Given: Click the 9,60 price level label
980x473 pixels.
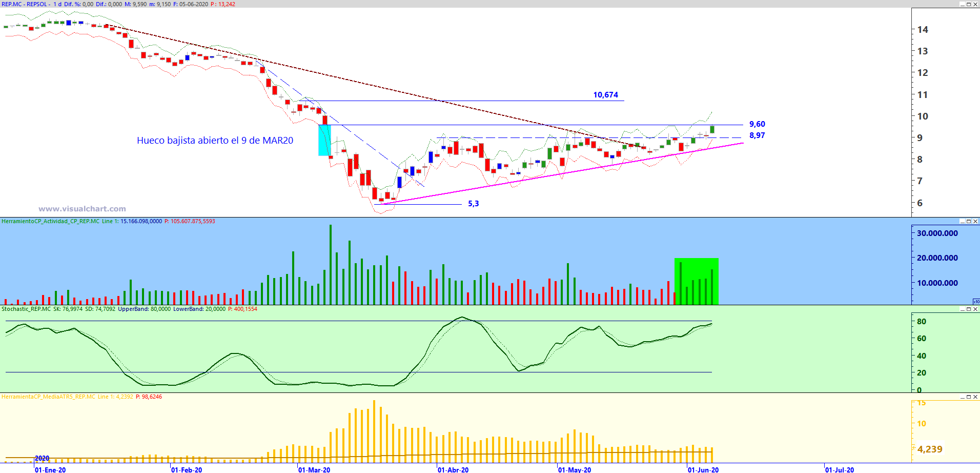Looking at the screenshot, I should pos(757,124).
